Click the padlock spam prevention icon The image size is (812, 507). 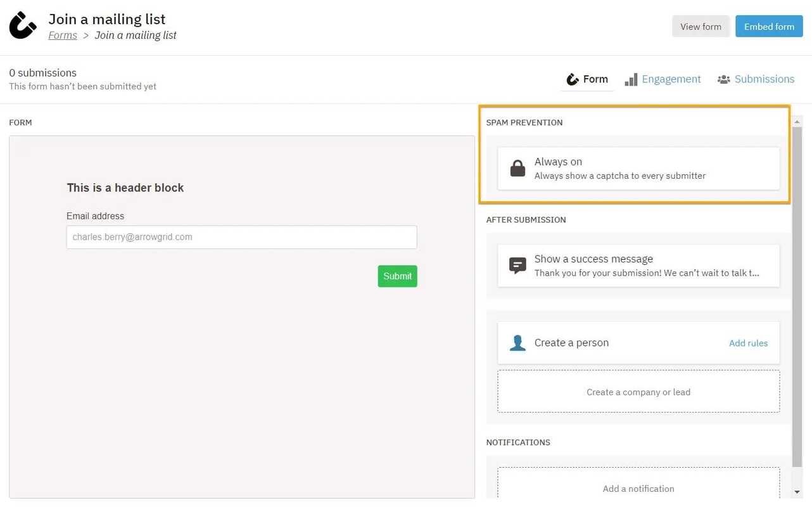coord(517,168)
